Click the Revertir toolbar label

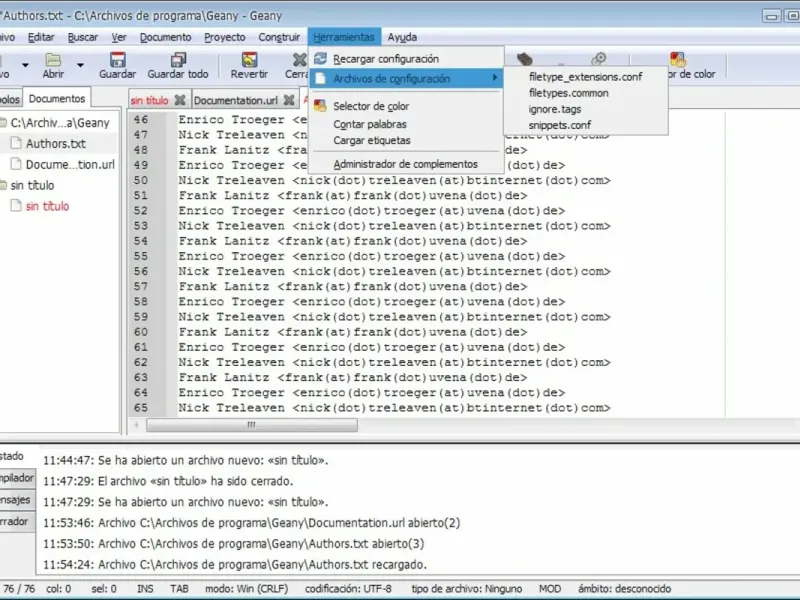tap(249, 74)
